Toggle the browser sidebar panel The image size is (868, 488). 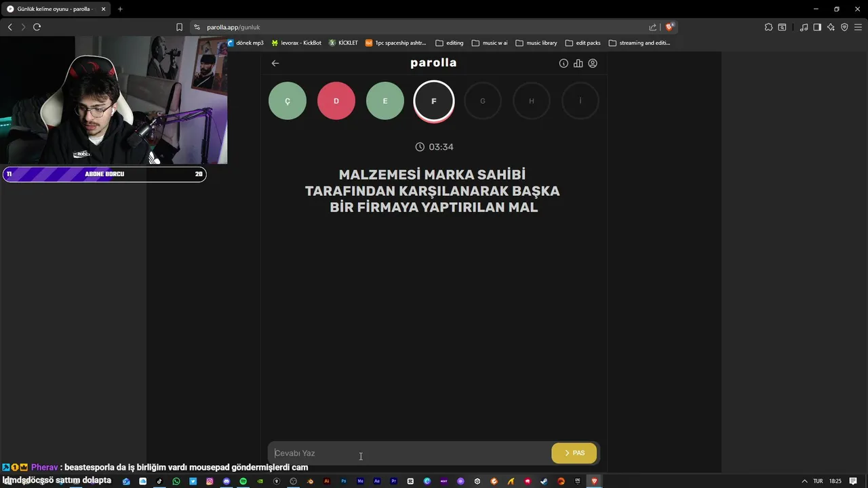(x=817, y=27)
